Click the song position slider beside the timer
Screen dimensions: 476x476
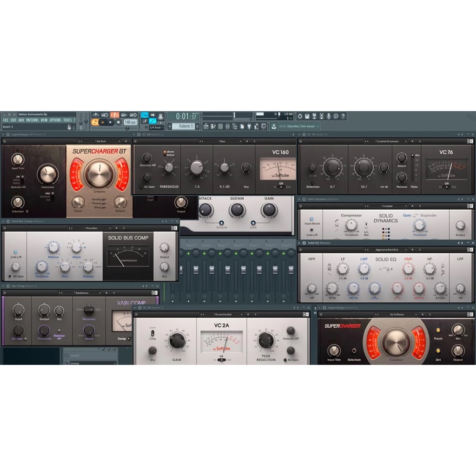(x=227, y=115)
